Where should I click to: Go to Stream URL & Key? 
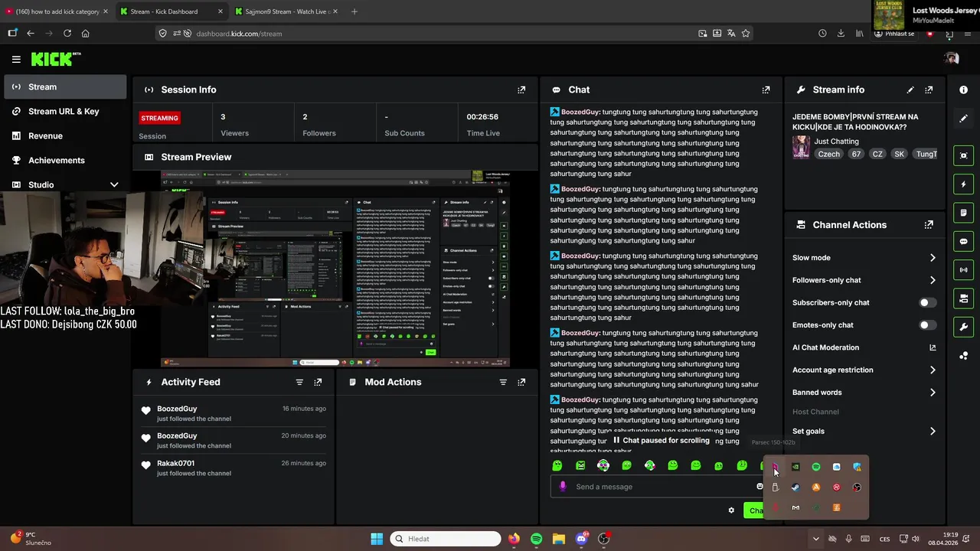pyautogui.click(x=65, y=112)
